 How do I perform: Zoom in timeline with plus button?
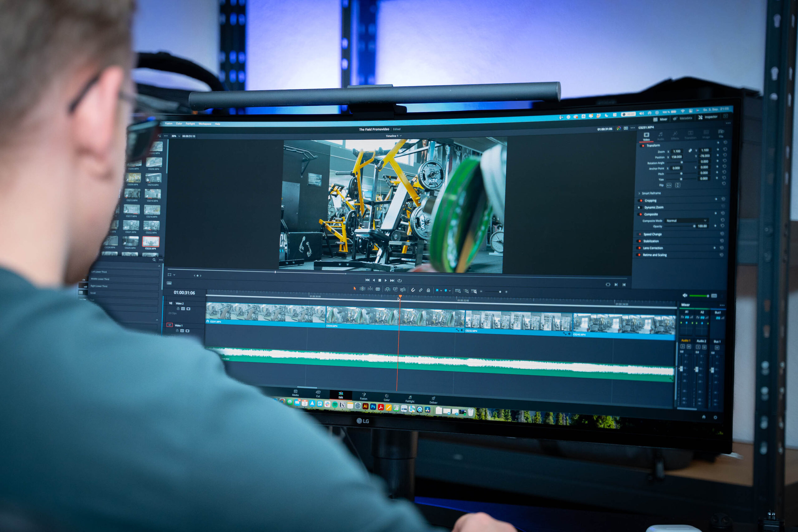pos(506,292)
